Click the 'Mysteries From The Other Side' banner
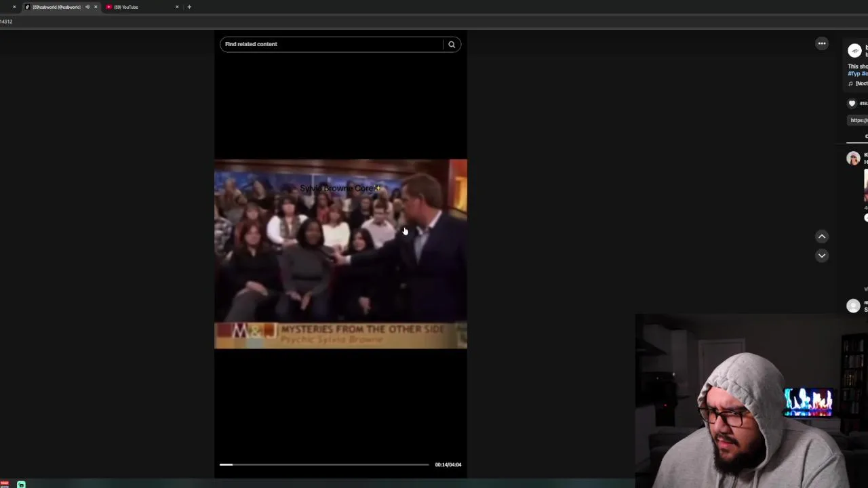Image resolution: width=868 pixels, height=488 pixels. pyautogui.click(x=340, y=335)
